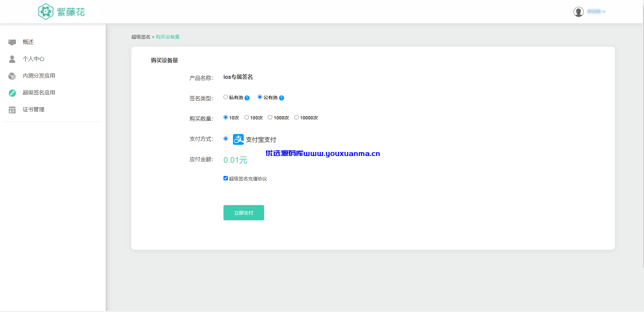Select the 私有池 radio option
Viewport: 644px width, 312px height.
click(226, 97)
